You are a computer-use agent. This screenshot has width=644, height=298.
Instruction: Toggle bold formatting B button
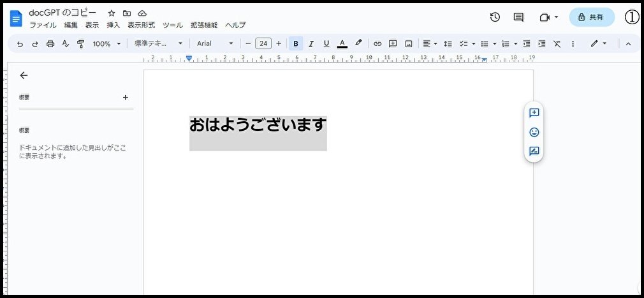[x=296, y=43]
